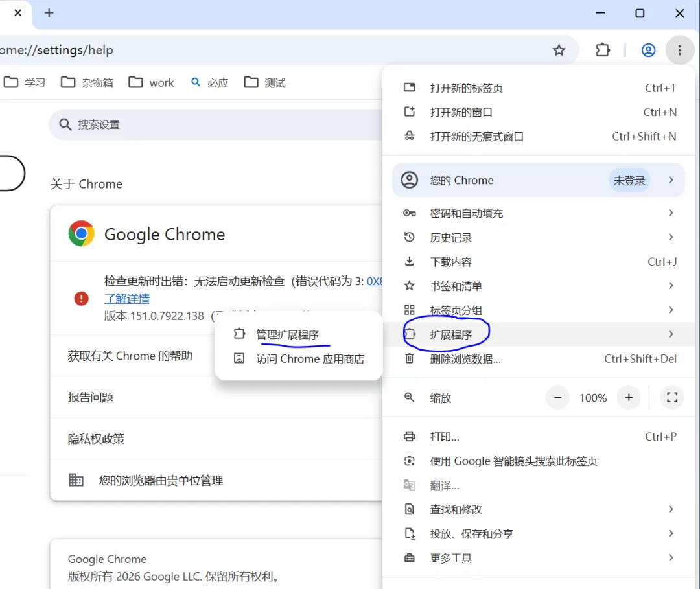This screenshot has width=700, height=589.
Task: Open the 0X8 error code link
Action: coord(374,282)
